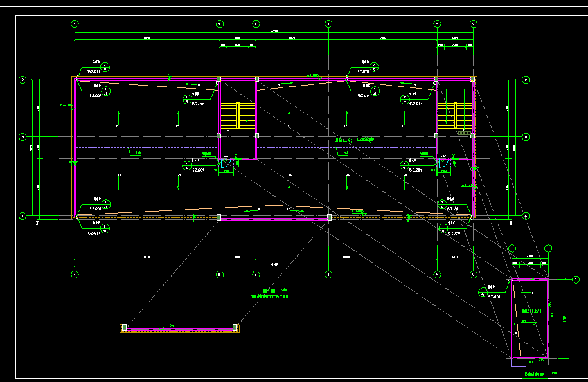Select the long horizontal detail at bottom left

point(179,328)
